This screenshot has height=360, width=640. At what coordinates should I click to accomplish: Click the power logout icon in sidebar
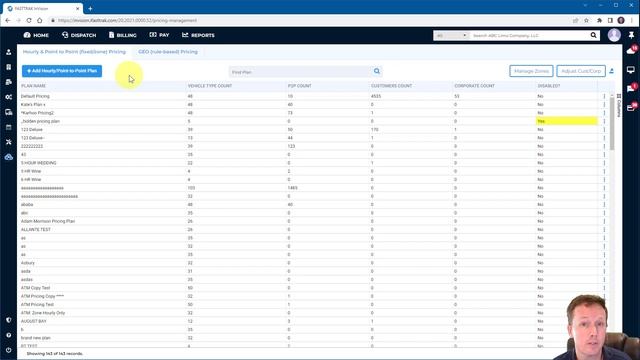(x=9, y=350)
